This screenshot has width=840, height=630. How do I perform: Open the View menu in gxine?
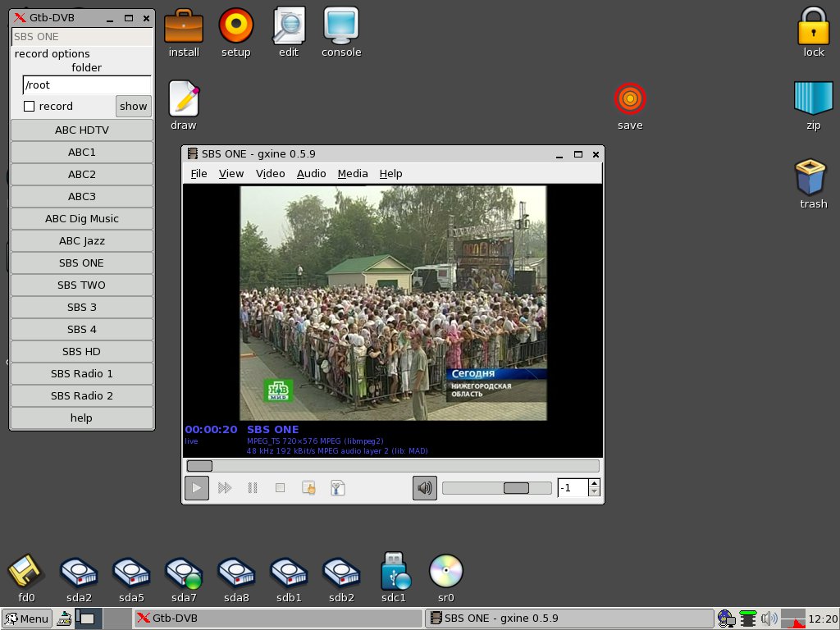click(x=231, y=174)
